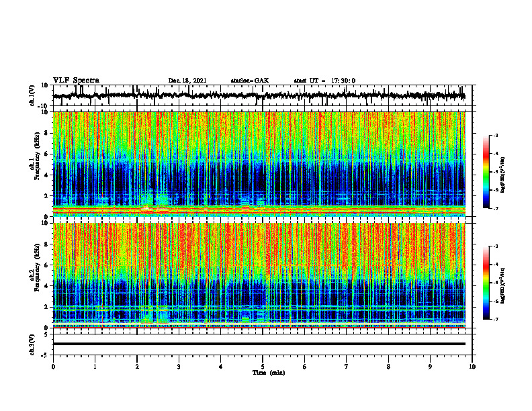This screenshot has height=411, width=532.
Task: Click inside the ch.2 spectrogram plot
Action: coord(259,275)
